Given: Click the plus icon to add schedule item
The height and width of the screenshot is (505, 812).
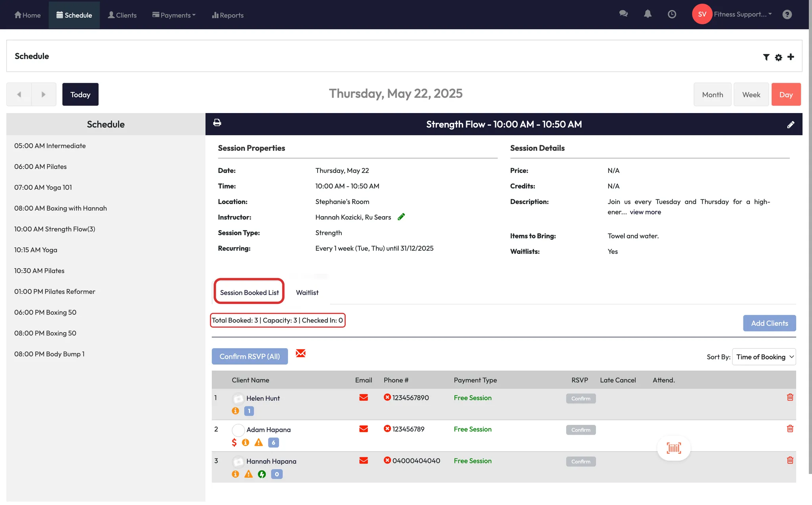Looking at the screenshot, I should pos(791,57).
